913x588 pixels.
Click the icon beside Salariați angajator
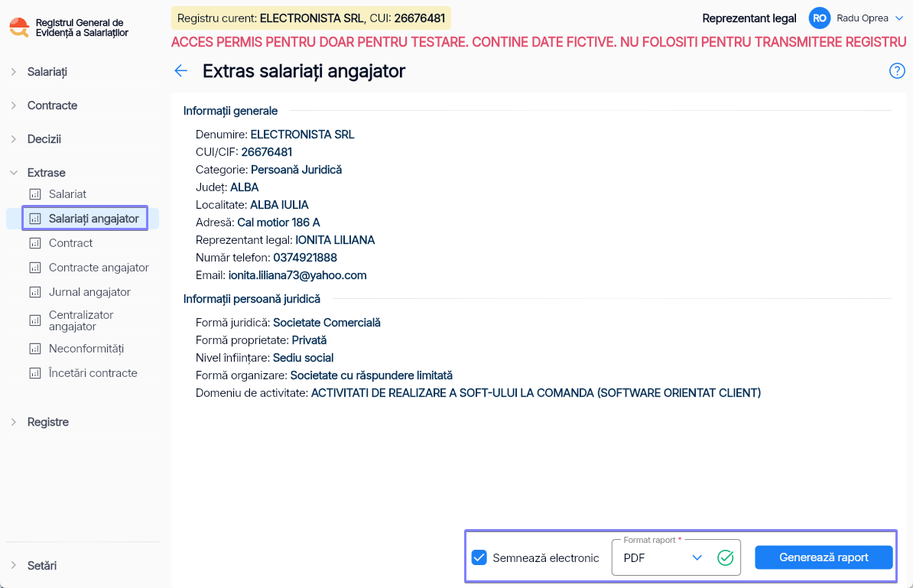[x=35, y=219]
